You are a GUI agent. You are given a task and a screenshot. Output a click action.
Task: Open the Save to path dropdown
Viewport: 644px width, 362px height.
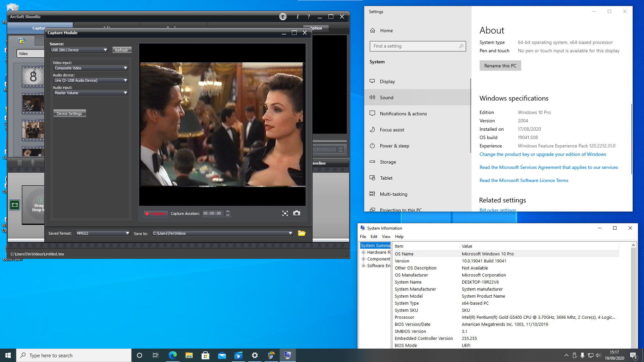pos(222,233)
